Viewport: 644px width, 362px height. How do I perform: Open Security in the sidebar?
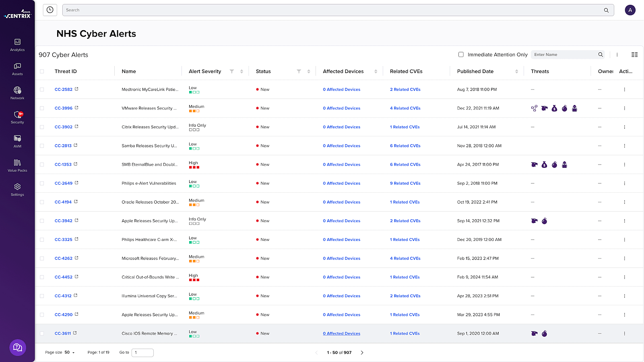click(x=17, y=117)
